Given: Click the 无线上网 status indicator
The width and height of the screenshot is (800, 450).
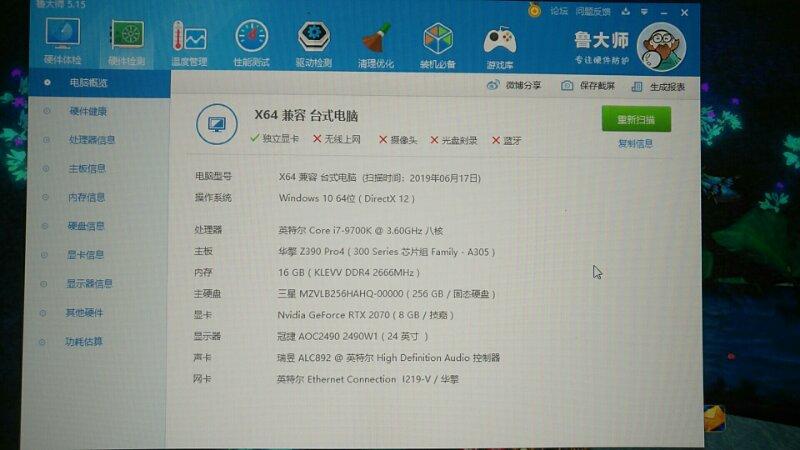Looking at the screenshot, I should (337, 139).
